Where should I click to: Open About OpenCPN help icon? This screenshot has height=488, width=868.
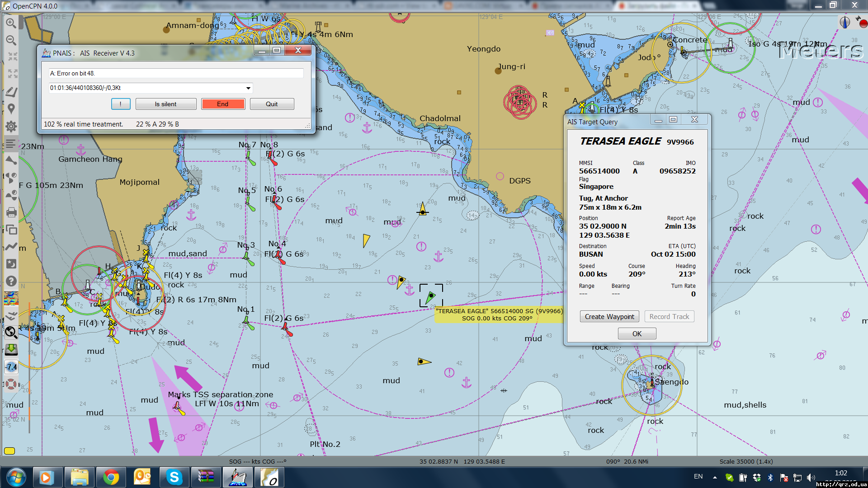pos(11,281)
